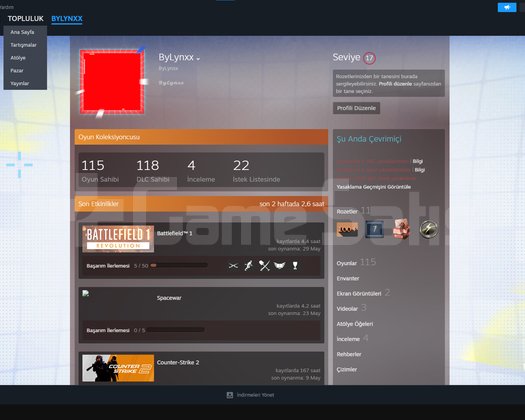
Task: Open the Spacewar game title link
Action: point(169,298)
